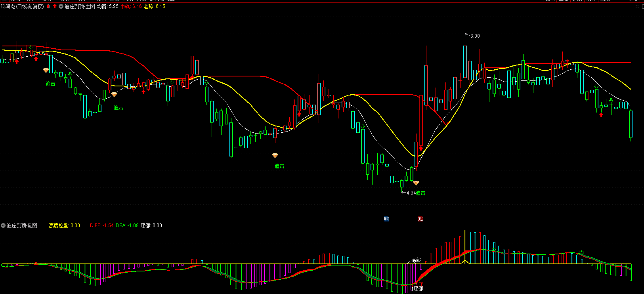Click the 均衡: 5.95 value
644x294 pixels.
click(108, 6)
